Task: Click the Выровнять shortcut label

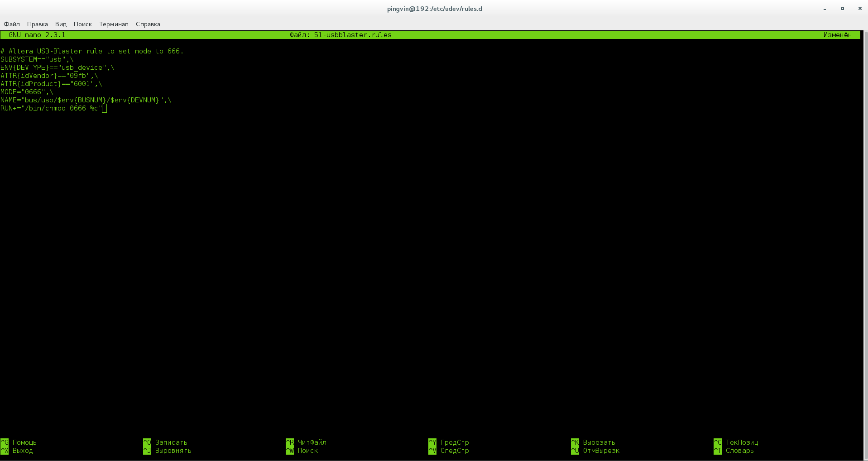Action: click(173, 451)
